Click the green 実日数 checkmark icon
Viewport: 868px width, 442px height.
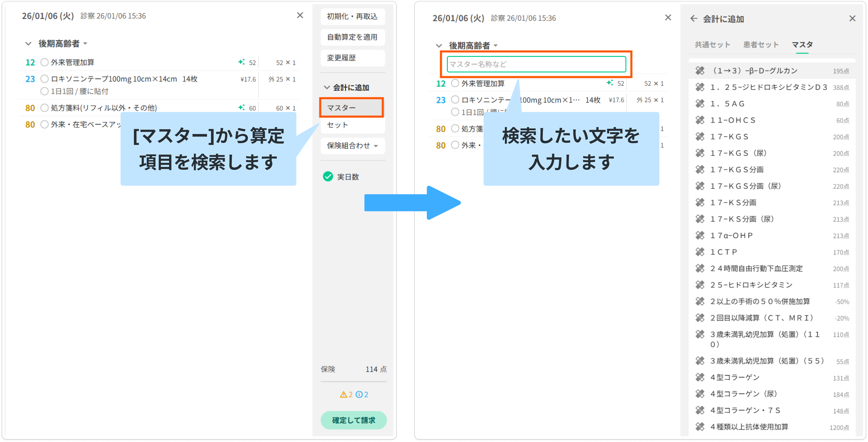(x=328, y=177)
